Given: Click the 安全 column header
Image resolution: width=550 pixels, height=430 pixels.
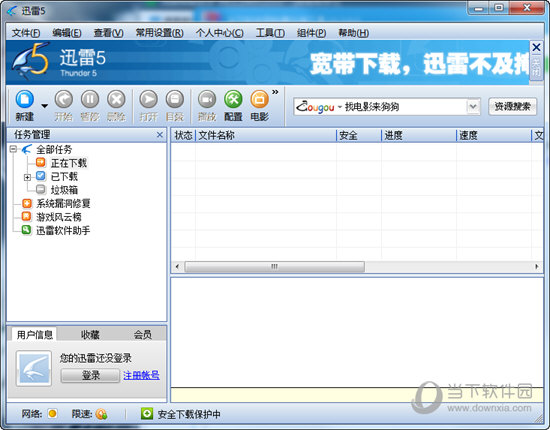Looking at the screenshot, I should tap(359, 135).
